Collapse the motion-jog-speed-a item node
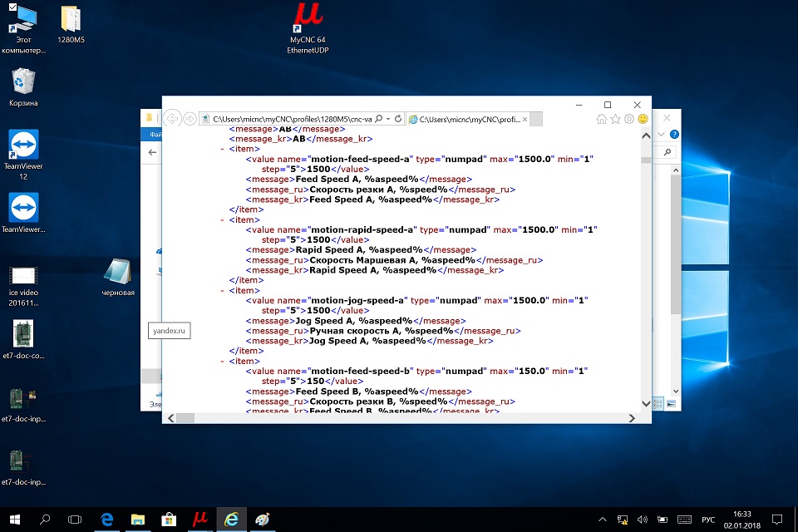The width and height of the screenshot is (798, 532). pos(222,290)
